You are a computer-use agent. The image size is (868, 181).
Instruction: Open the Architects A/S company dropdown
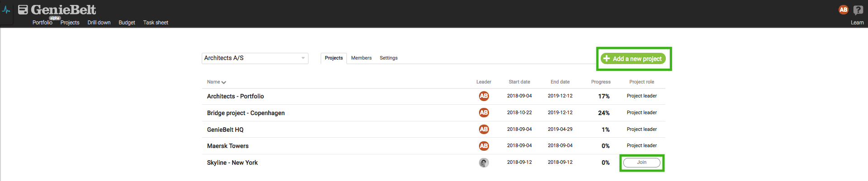255,58
